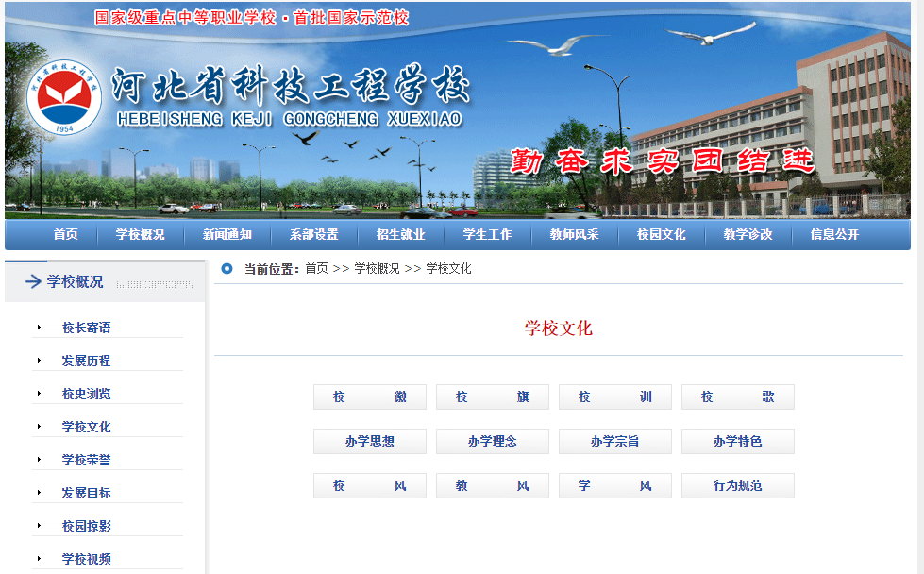Open the 办学特色 button
Screen dimensions: 924x574
pos(738,442)
